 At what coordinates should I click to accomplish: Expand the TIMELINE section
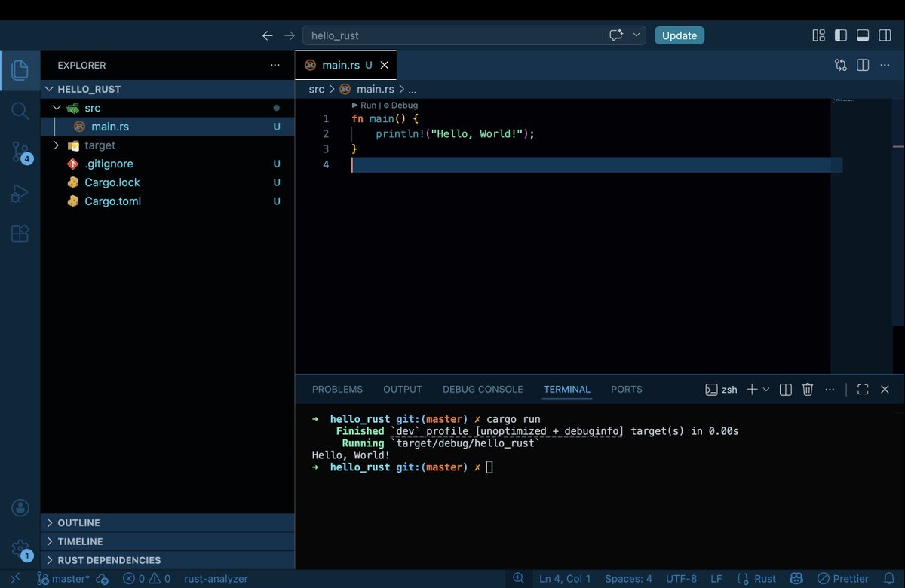167,541
